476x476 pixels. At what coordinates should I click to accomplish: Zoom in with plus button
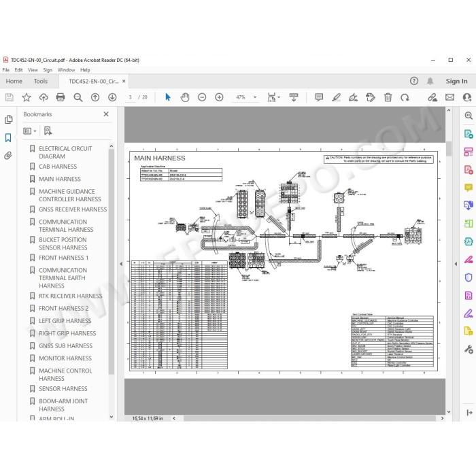219,97
